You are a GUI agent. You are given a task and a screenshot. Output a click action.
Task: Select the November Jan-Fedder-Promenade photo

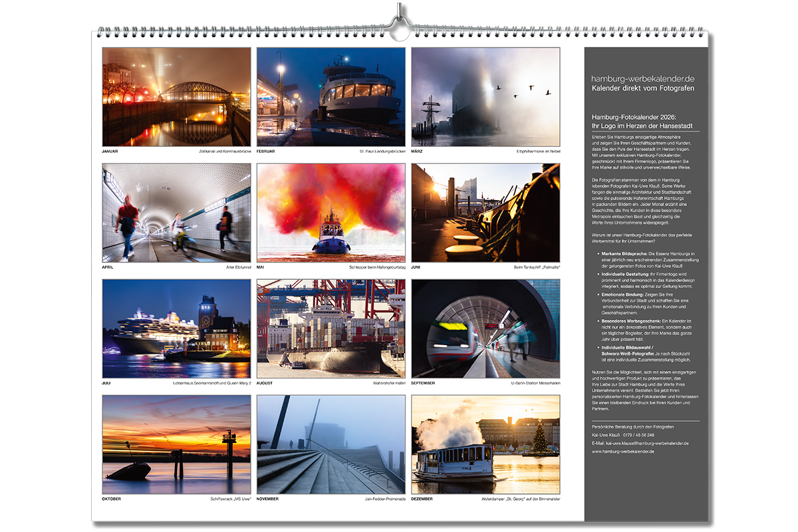coord(331,444)
